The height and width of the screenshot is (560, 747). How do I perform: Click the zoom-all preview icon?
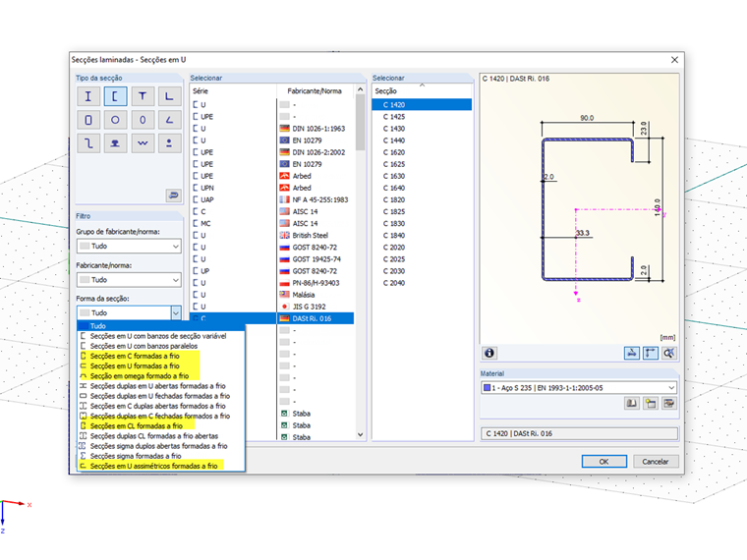pos(669,353)
